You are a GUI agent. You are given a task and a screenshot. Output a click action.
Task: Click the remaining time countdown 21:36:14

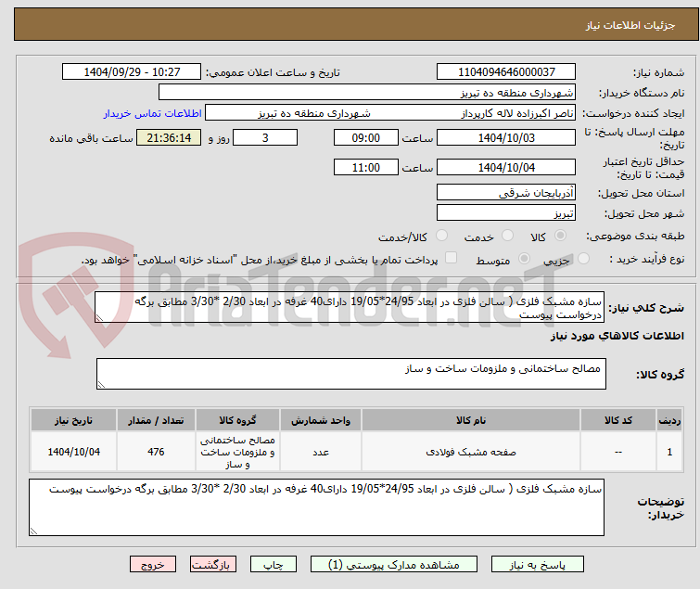pyautogui.click(x=169, y=137)
